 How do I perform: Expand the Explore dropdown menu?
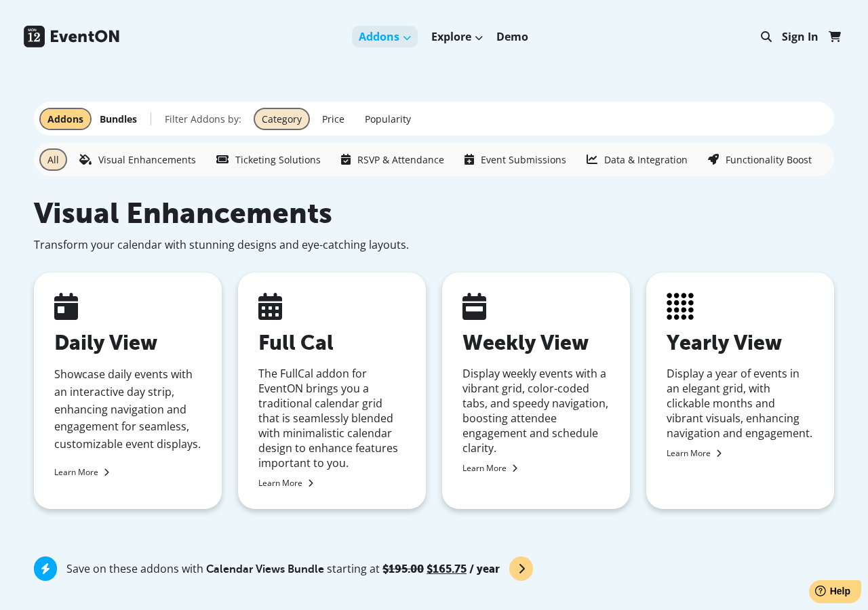[x=457, y=37]
